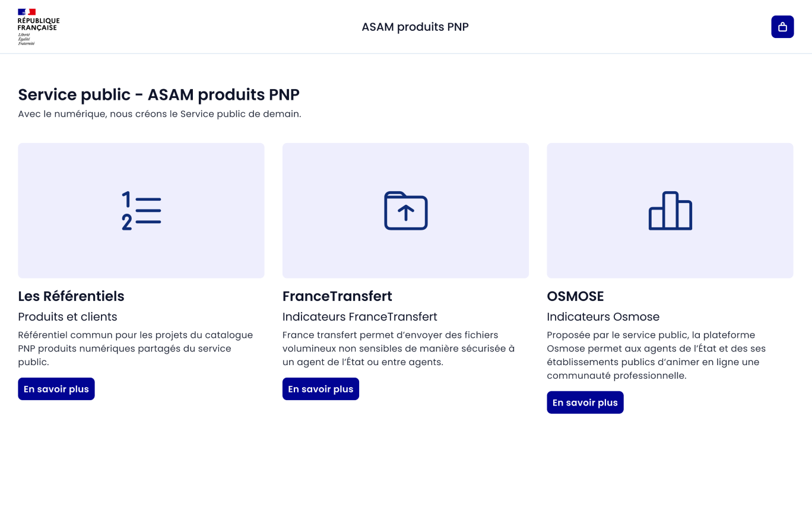812x507 pixels.
Task: Click the Indicateurs Osmose subtitle
Action: (x=603, y=316)
